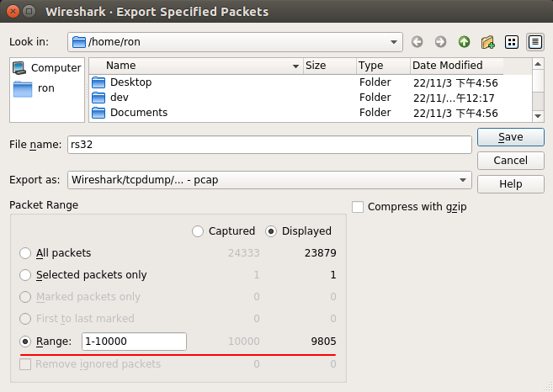Click the Save button
Viewport: 553px width, 392px height.
click(x=510, y=137)
